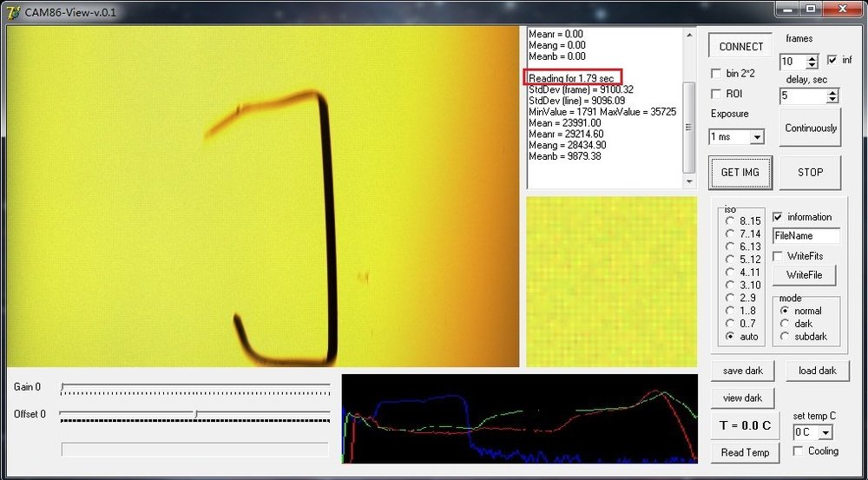Click the CONNECT button
Screen dimensions: 868x480
(740, 47)
